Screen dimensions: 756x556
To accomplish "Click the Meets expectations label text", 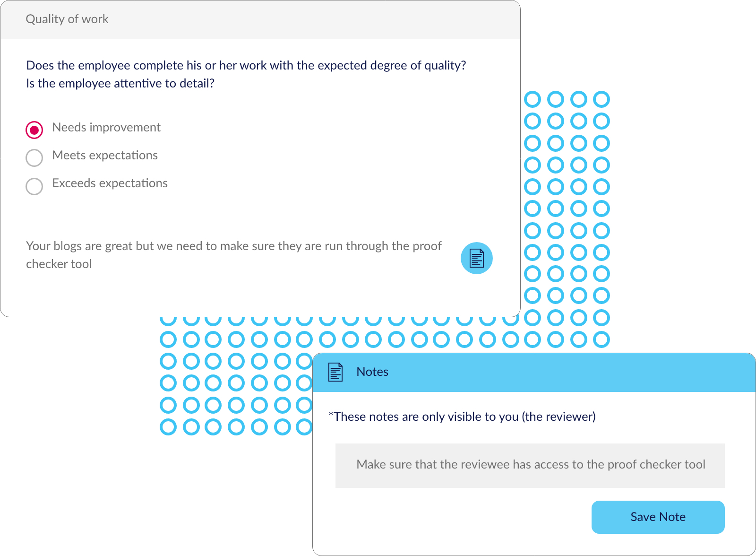I will (x=105, y=155).
